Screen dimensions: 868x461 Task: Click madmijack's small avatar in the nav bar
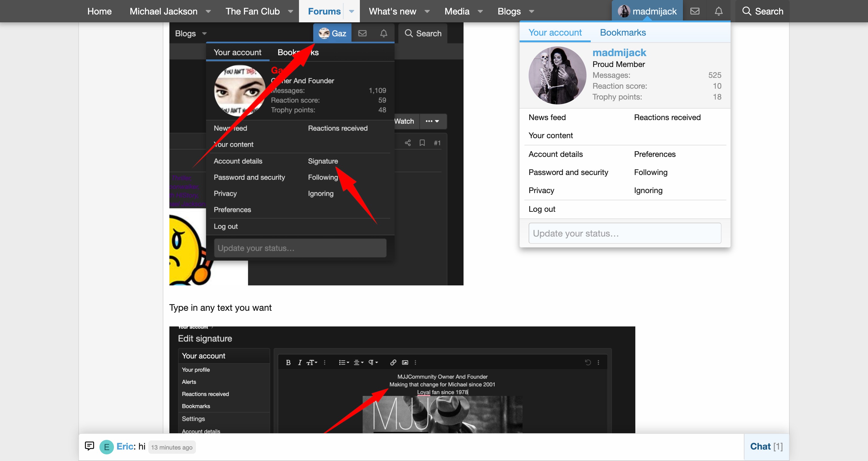coord(624,11)
